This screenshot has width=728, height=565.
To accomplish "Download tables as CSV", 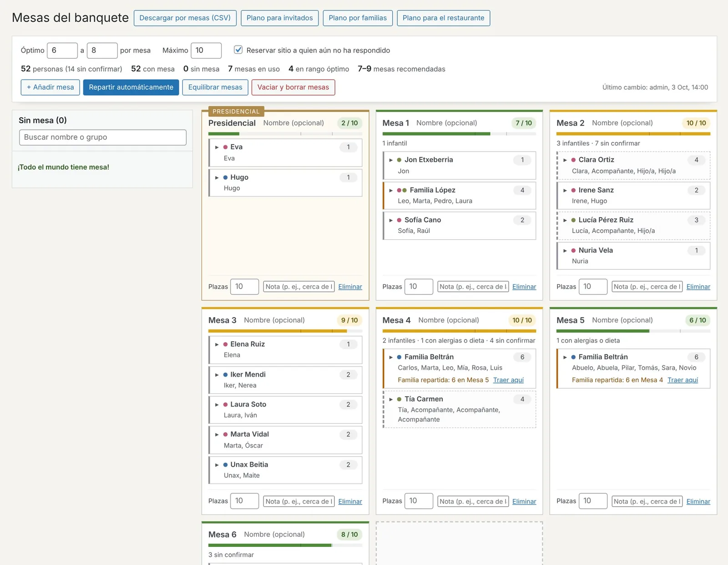I will pyautogui.click(x=185, y=18).
